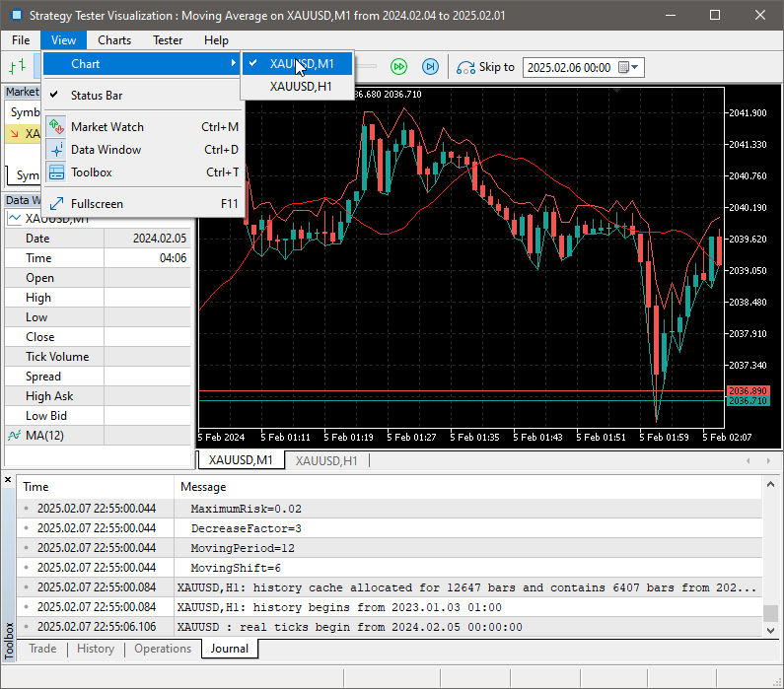This screenshot has height=689, width=784.
Task: Open the History tab in Toolbox
Action: pyautogui.click(x=96, y=649)
